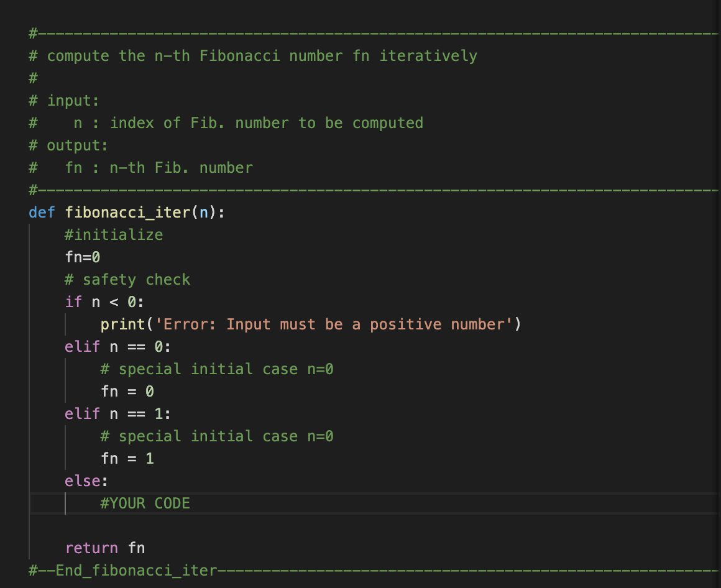Viewport: 721px width, 588px height.
Task: Click the special initial case comment under 'elif n == 1'
Action: 217,436
